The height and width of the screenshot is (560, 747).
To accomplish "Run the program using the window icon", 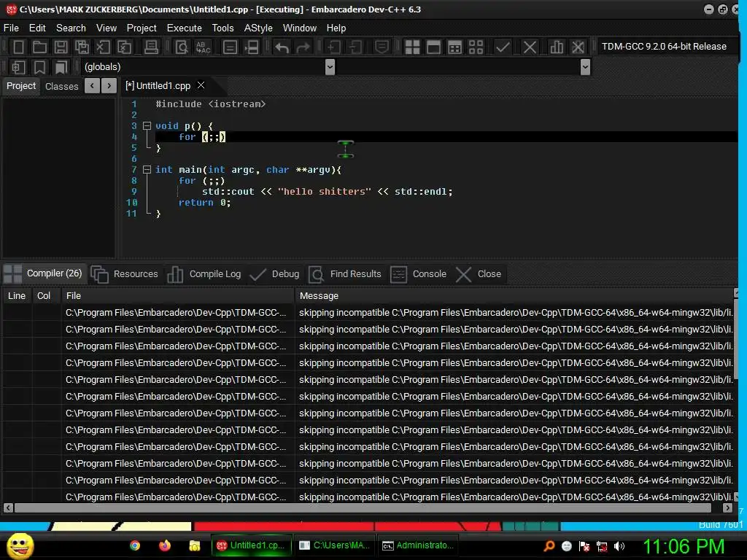I will click(433, 47).
